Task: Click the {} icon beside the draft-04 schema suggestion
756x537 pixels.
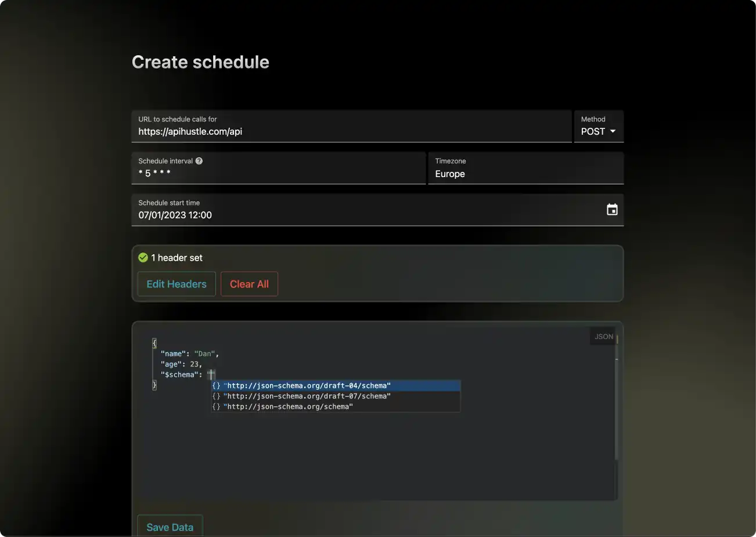Action: 216,385
